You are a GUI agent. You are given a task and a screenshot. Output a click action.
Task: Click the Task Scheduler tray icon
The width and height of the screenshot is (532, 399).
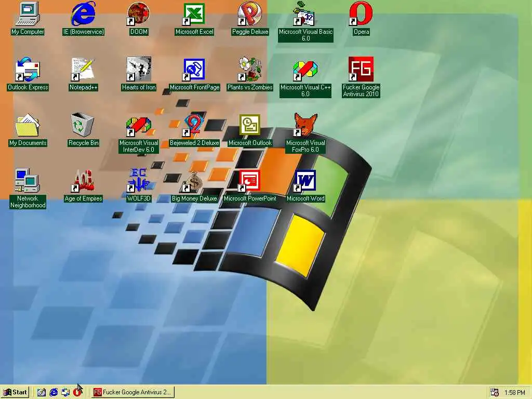495,392
